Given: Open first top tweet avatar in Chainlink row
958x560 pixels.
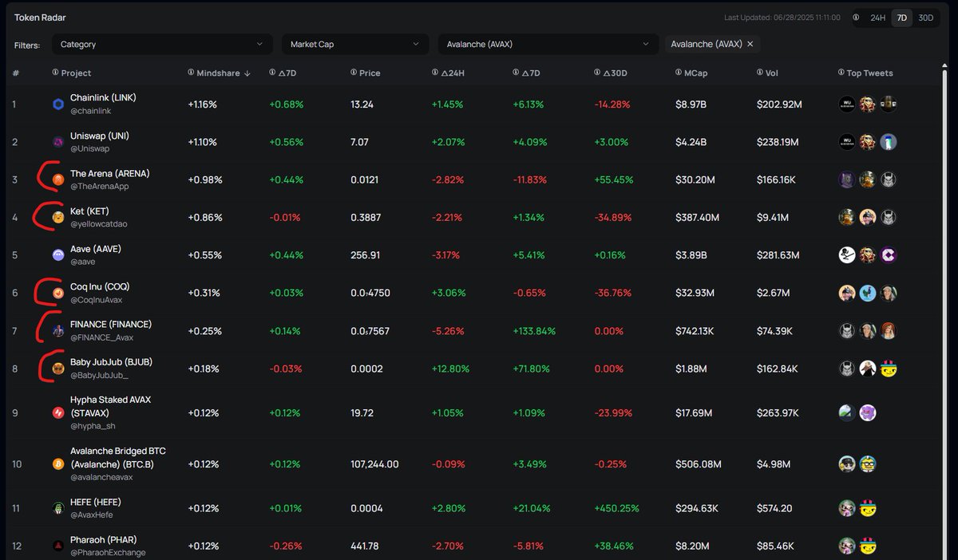Looking at the screenshot, I should click(847, 104).
